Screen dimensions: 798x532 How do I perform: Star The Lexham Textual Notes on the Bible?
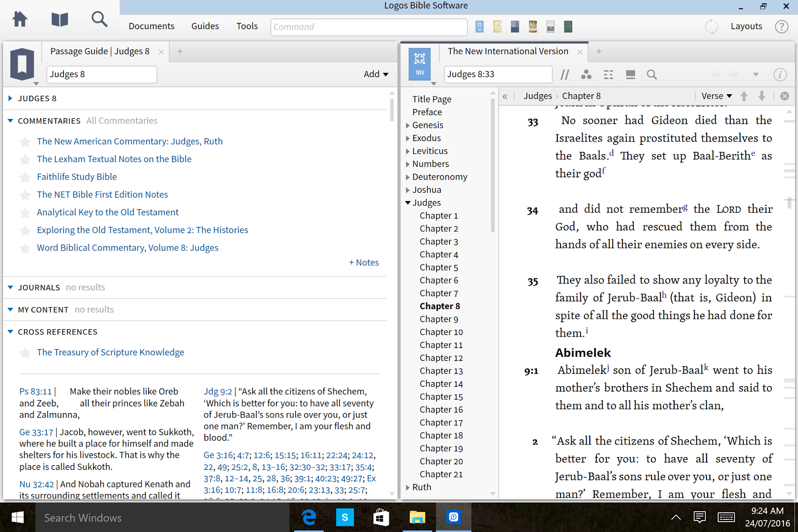[25, 160]
